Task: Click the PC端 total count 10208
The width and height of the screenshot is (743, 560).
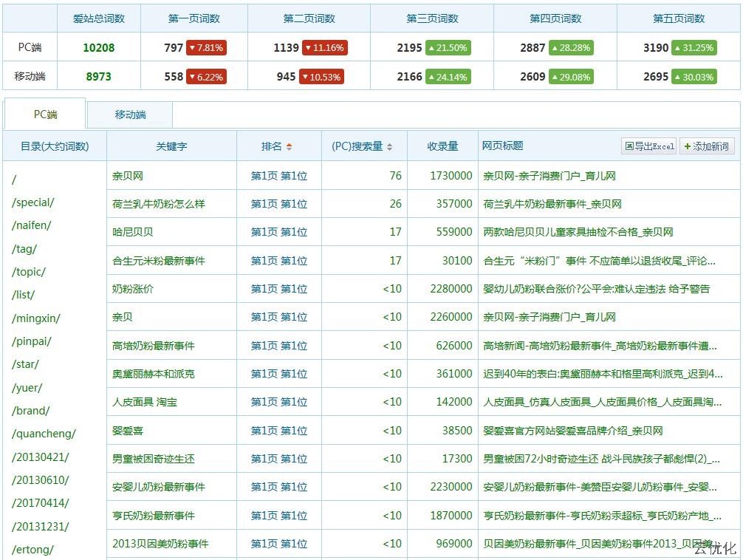Action: click(98, 47)
